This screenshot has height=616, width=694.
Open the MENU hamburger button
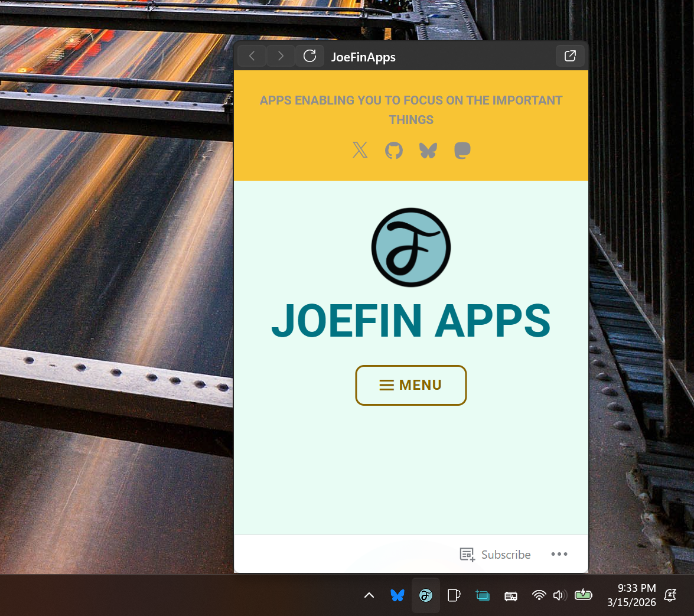(x=411, y=385)
